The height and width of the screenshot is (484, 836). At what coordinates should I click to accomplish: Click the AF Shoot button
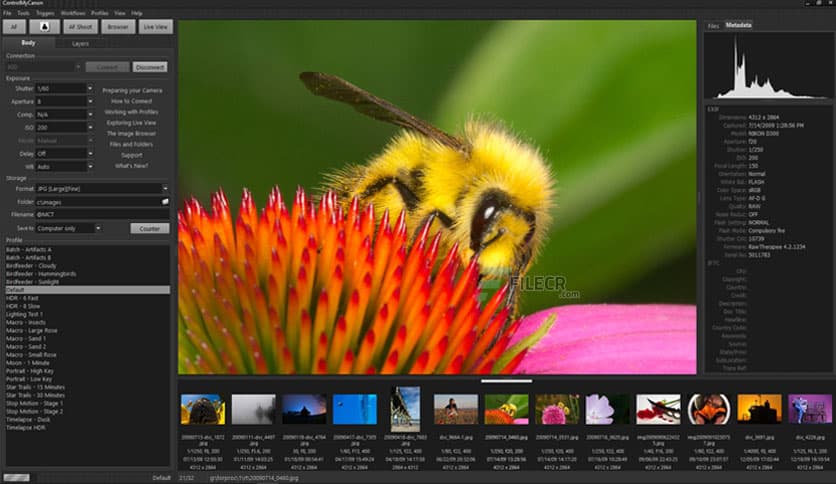81,27
